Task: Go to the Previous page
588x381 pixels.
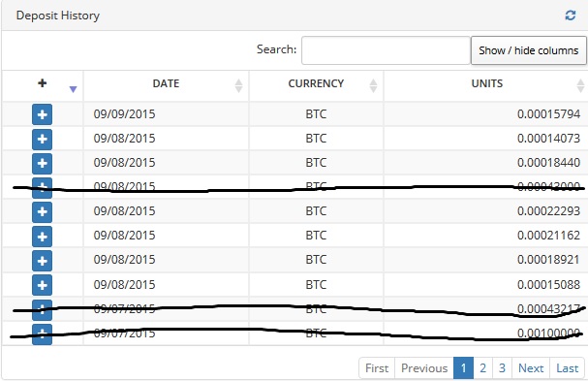Action: point(424,368)
